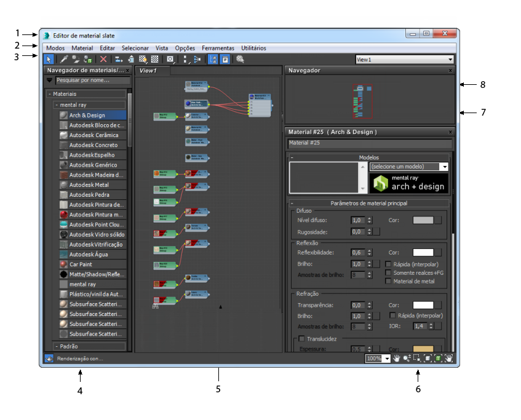Adjust the Transparência spinner arrows

pyautogui.click(x=370, y=306)
